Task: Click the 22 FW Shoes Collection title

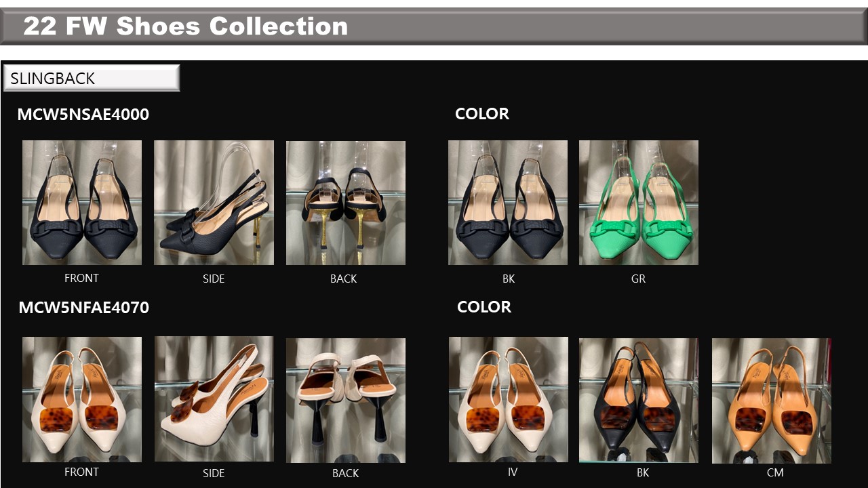Action: (185, 26)
